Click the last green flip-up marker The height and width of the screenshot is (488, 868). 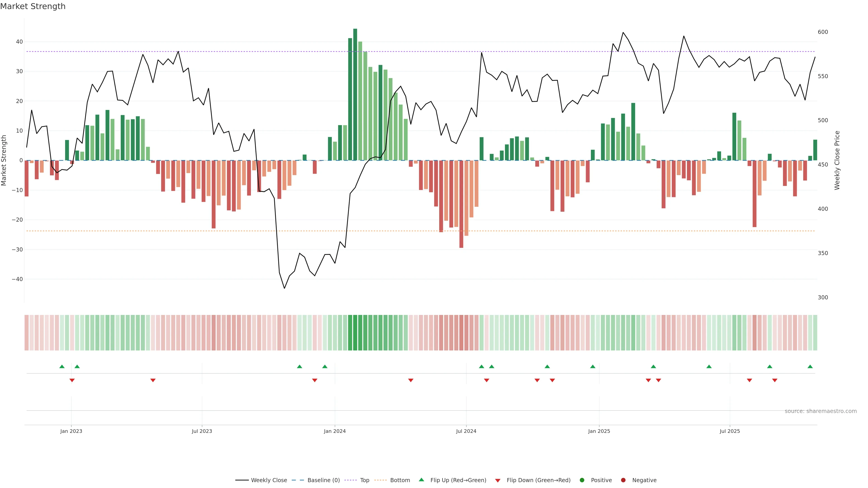[x=810, y=366]
